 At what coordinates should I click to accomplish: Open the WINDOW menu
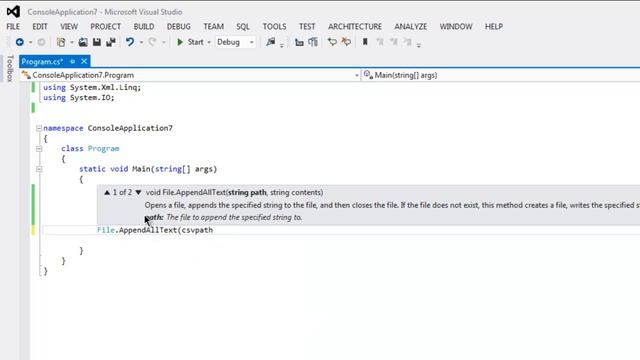[x=456, y=27]
